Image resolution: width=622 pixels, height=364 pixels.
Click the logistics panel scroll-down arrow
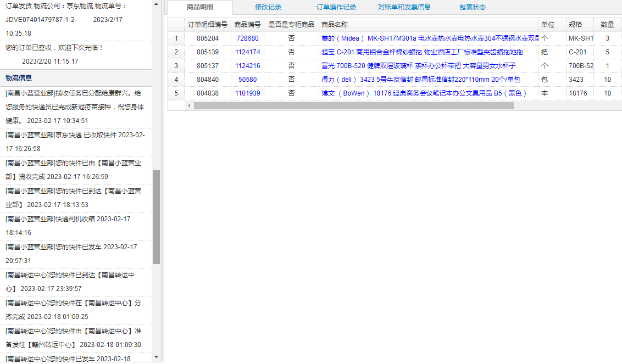pos(156,357)
